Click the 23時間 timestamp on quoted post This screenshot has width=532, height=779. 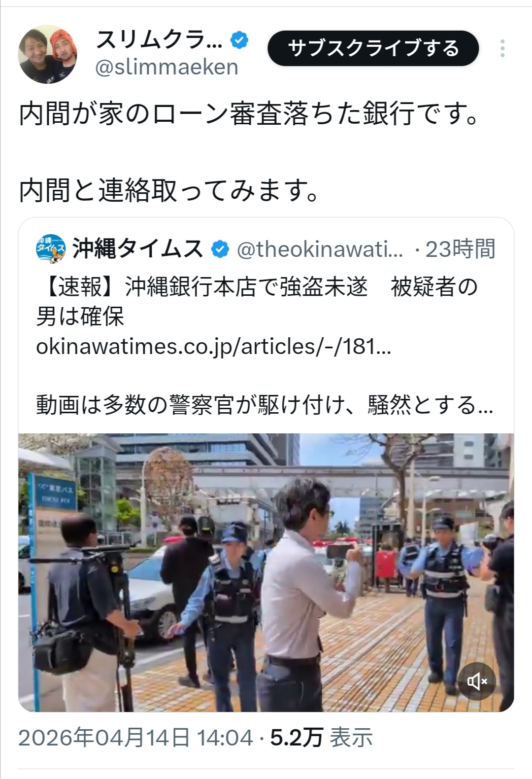[x=460, y=249]
